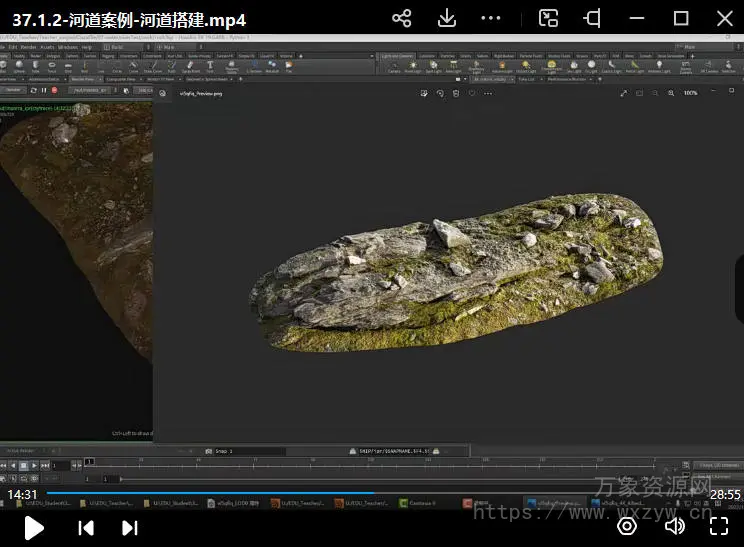This screenshot has width=744, height=547.
Task: Enter fullscreen mode
Action: 719,526
